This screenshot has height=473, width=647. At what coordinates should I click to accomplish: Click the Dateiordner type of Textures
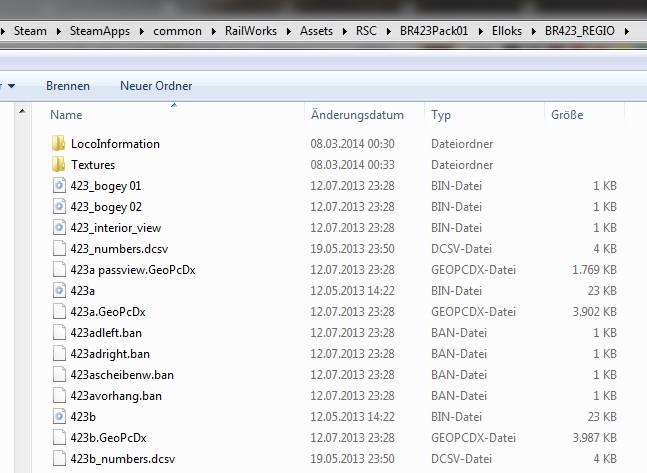click(x=462, y=165)
